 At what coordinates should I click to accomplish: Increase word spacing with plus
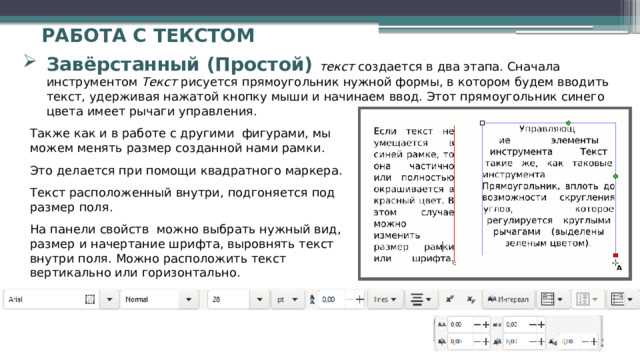click(541, 325)
